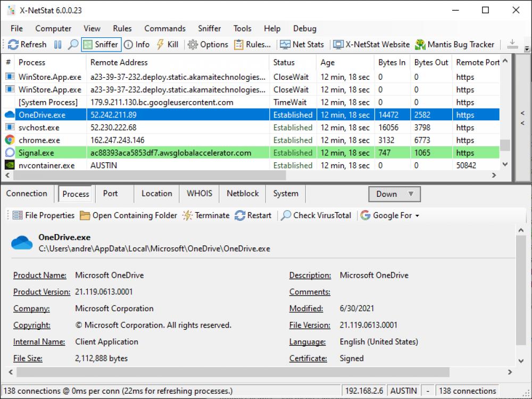The image size is (532, 399).
Task: Launch Mantis Bug Tracker from toolbar
Action: 456,45
